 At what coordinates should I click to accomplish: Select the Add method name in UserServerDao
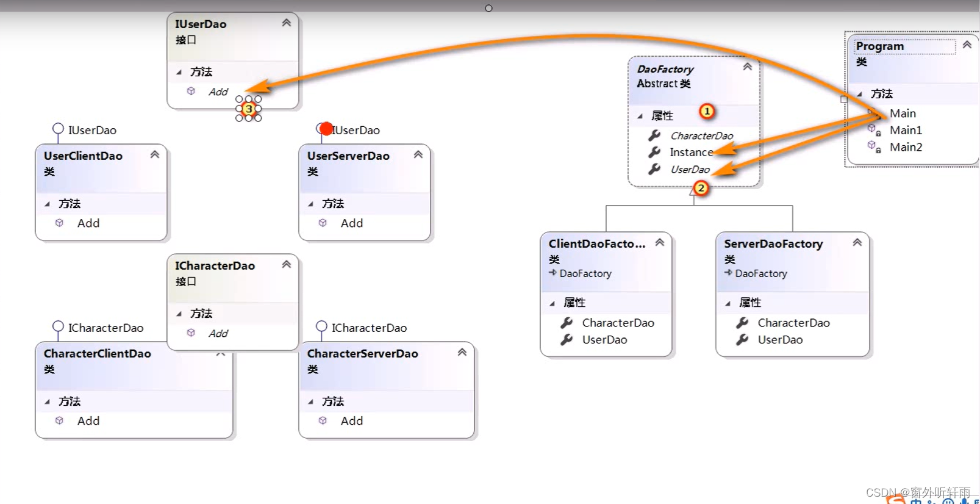(352, 223)
